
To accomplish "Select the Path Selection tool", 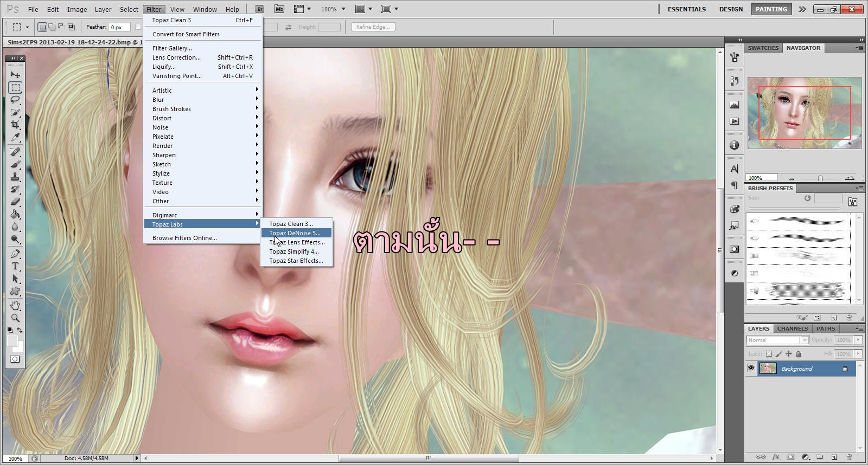I will coord(15,279).
